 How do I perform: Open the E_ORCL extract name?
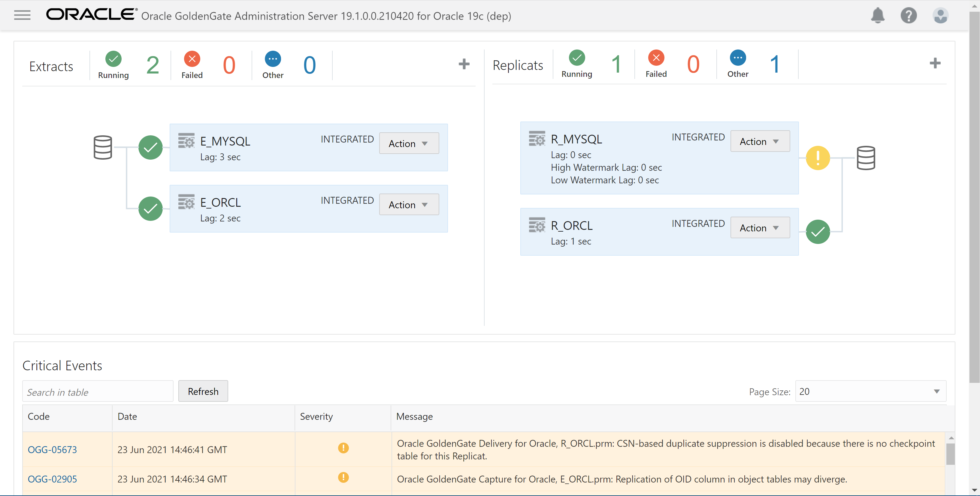221,202
